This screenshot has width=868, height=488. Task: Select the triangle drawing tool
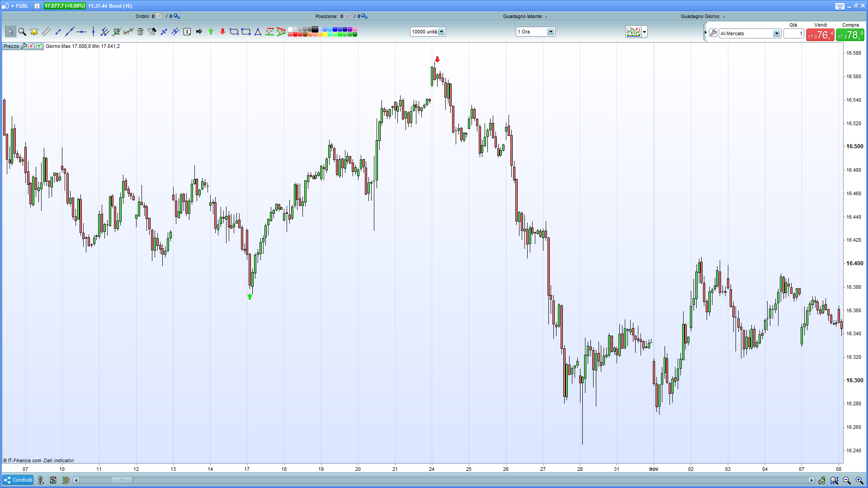258,32
